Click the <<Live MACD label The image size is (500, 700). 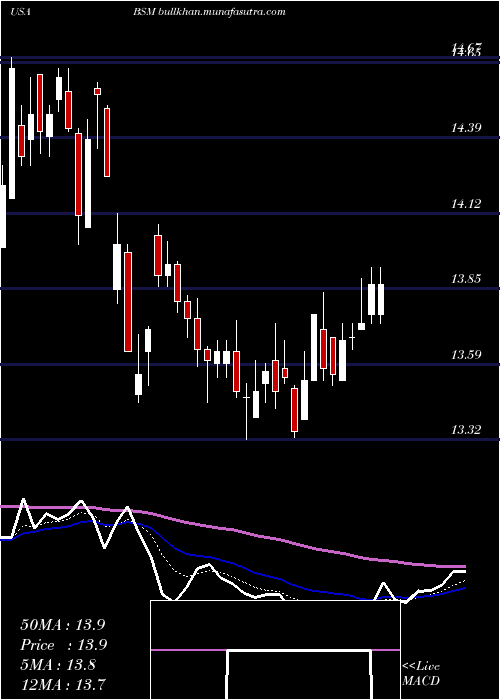(x=421, y=674)
